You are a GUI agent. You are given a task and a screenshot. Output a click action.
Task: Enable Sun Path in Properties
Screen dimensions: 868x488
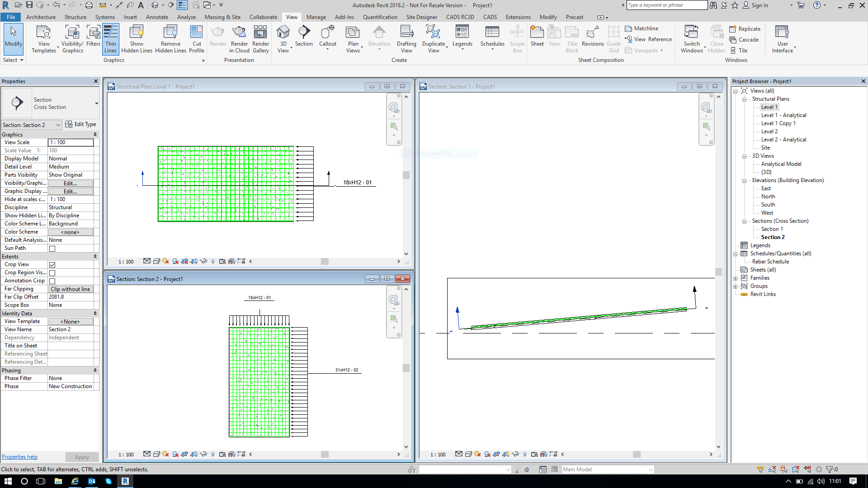click(x=53, y=248)
